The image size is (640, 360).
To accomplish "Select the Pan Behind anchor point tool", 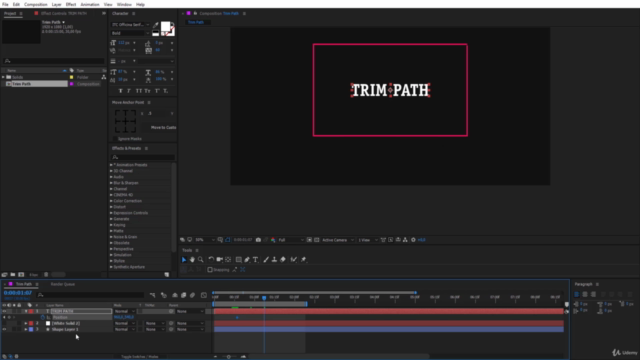I will click(228, 260).
